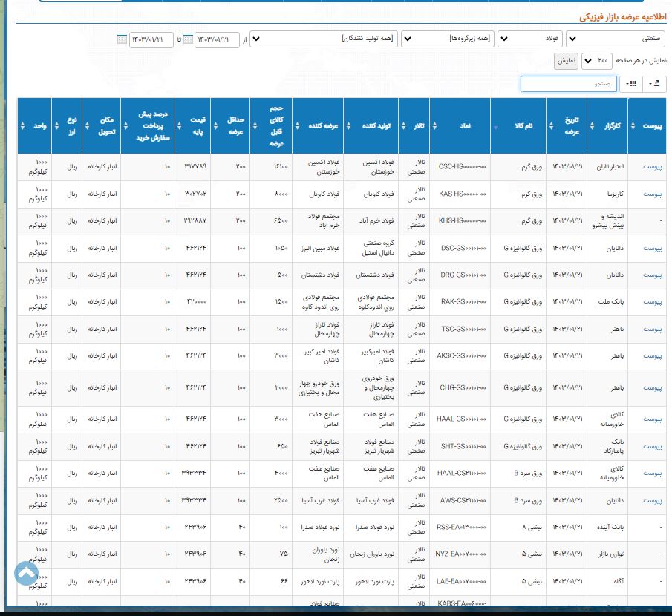Open پیوست link in the AWS-CS row

pos(652,501)
